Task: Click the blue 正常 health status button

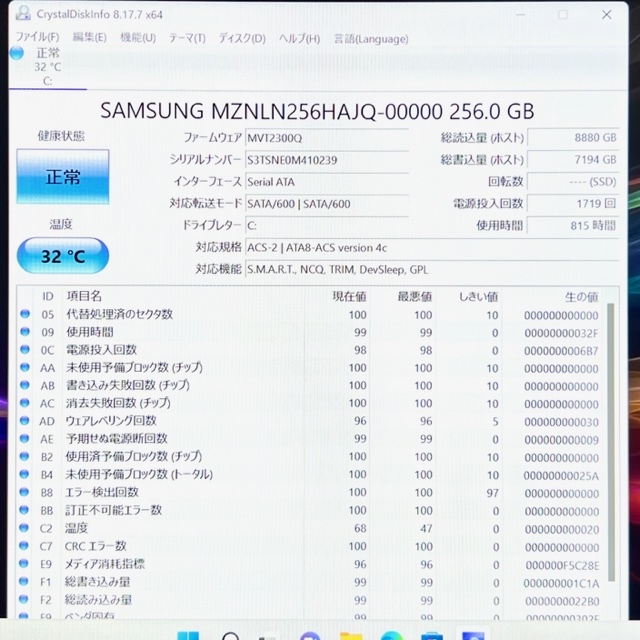Action: [62, 177]
